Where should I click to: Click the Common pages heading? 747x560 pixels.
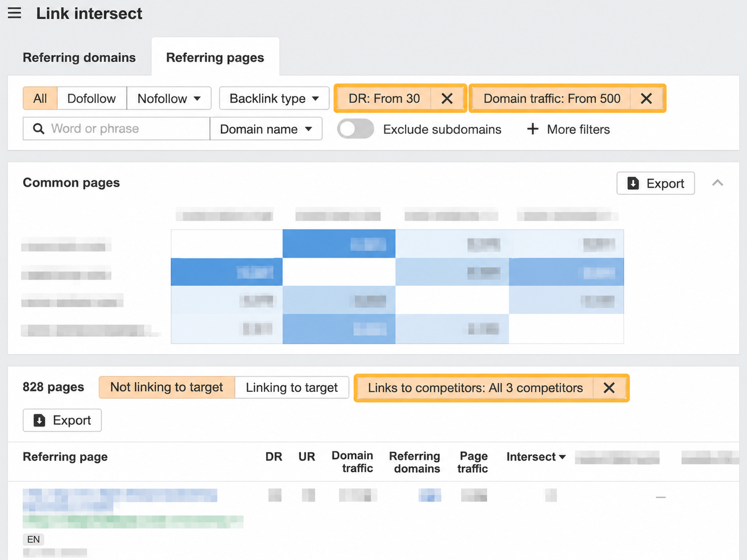(71, 183)
